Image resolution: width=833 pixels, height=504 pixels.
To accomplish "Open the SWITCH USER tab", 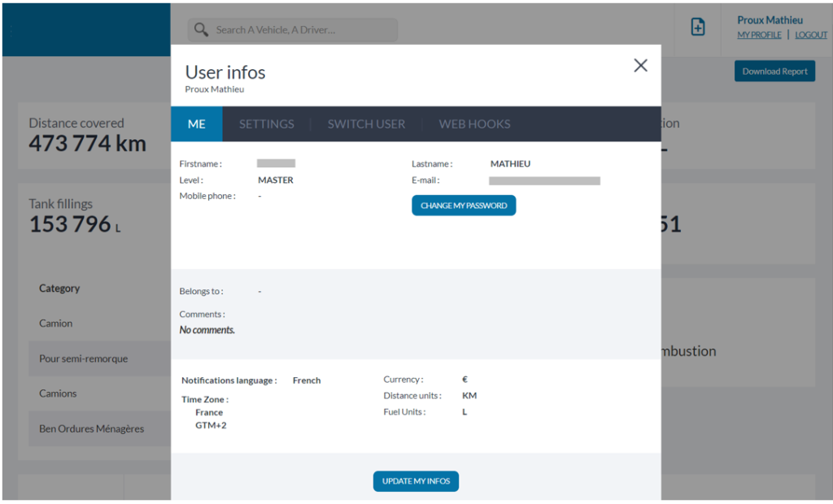I will pos(366,124).
